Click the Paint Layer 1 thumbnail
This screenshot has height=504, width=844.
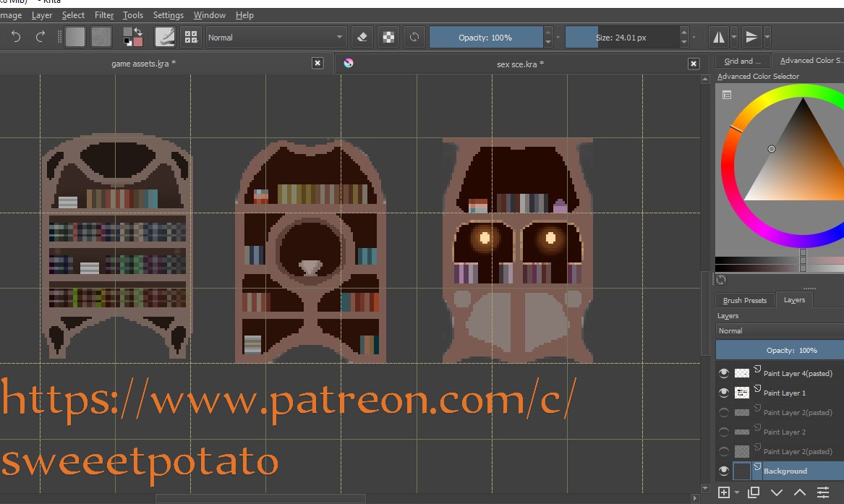[742, 393]
